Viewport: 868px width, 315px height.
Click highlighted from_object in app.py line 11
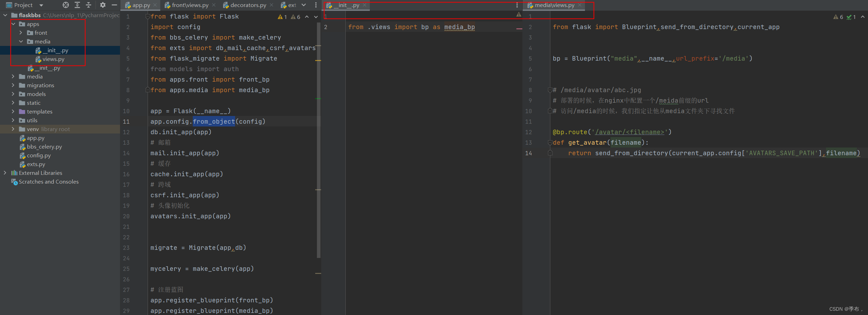[x=214, y=122]
